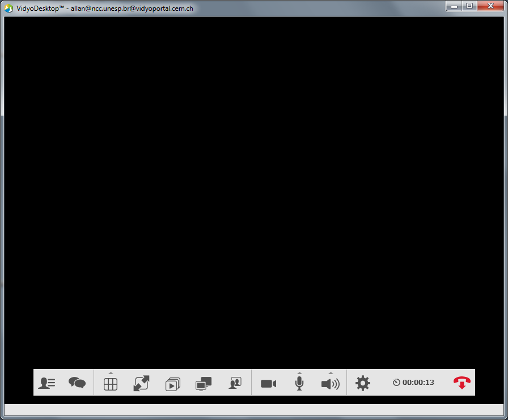Open the participants list icon
This screenshot has height=420, width=508.
[x=46, y=383]
